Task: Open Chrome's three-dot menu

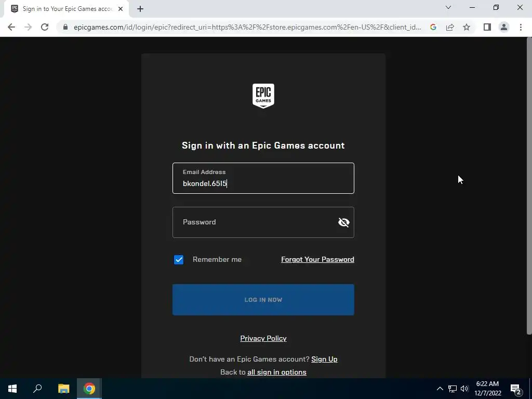Action: (x=521, y=27)
